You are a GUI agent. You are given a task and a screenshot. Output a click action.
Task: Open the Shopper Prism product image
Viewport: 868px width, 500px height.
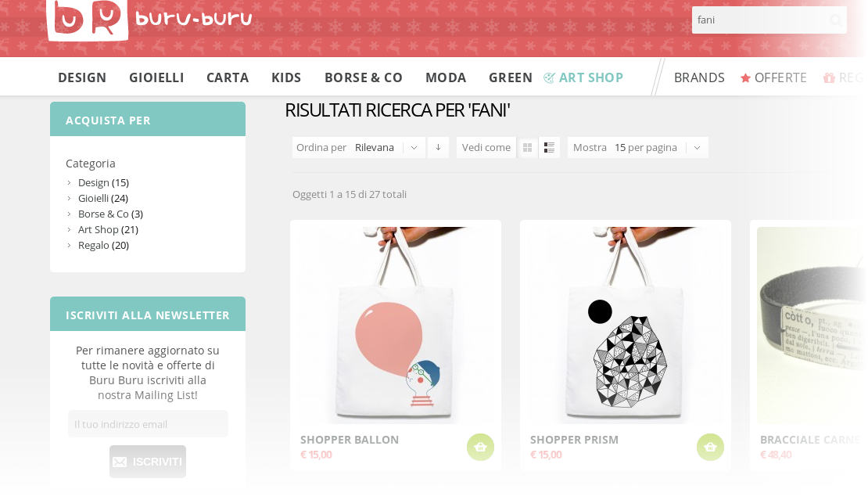(x=626, y=325)
